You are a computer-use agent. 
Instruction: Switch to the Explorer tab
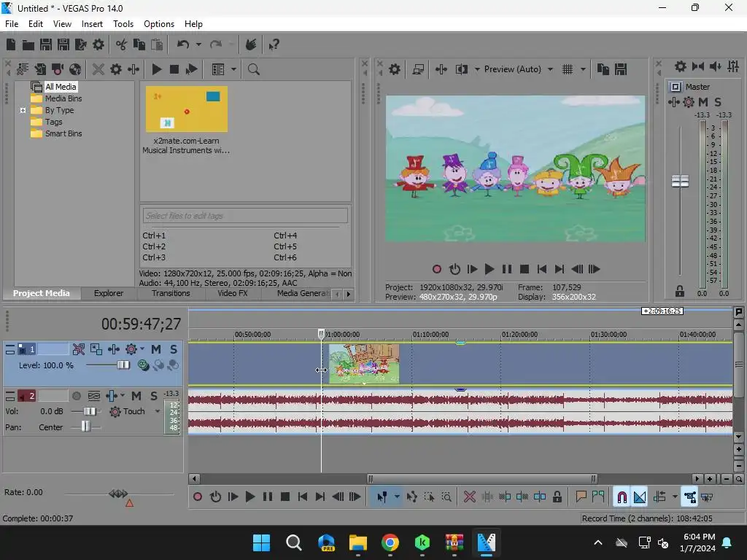pyautogui.click(x=109, y=293)
